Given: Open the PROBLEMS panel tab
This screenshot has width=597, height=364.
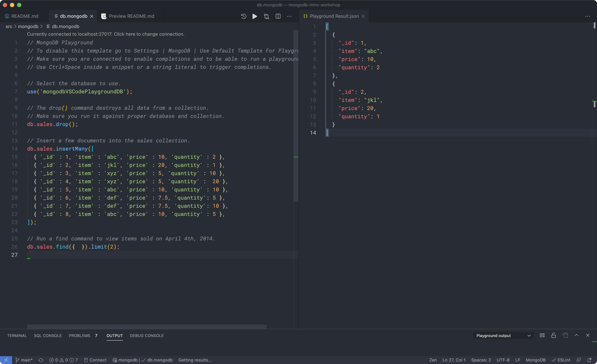Looking at the screenshot, I should (79, 335).
